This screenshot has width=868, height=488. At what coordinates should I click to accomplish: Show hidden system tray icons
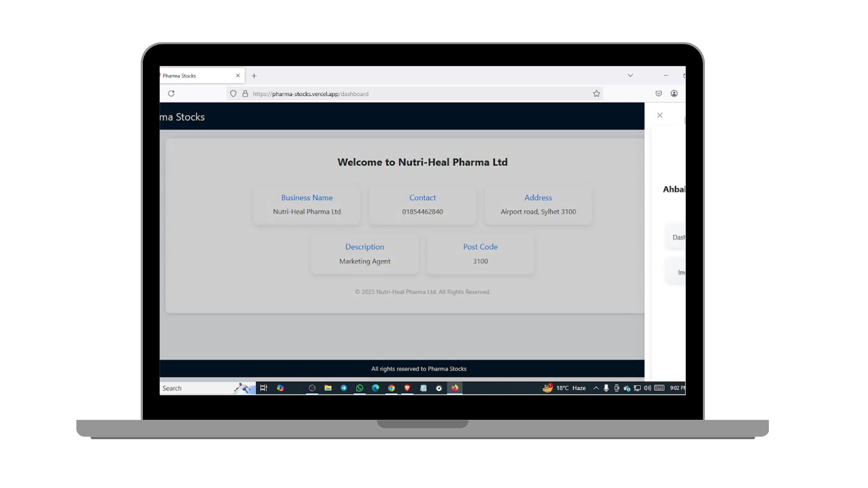(596, 388)
